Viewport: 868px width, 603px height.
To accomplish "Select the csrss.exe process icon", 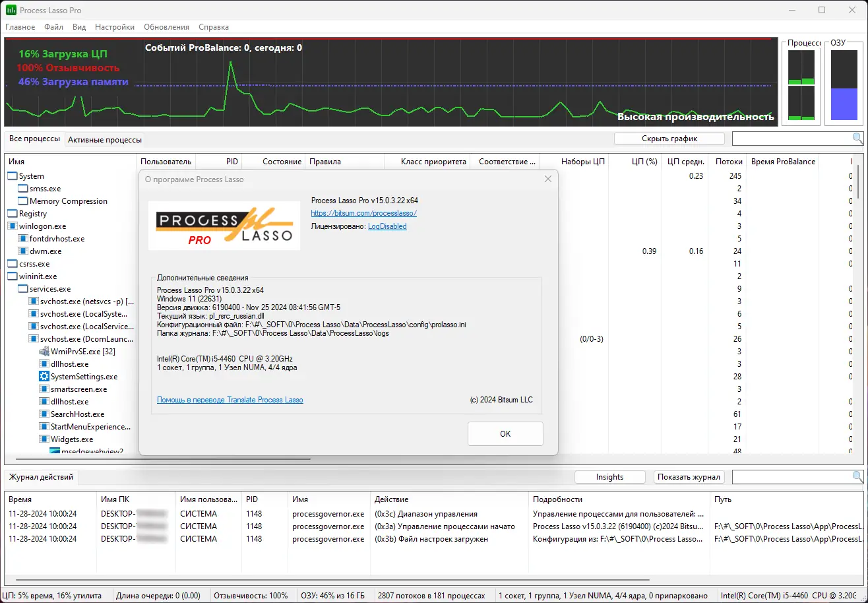I will point(13,264).
